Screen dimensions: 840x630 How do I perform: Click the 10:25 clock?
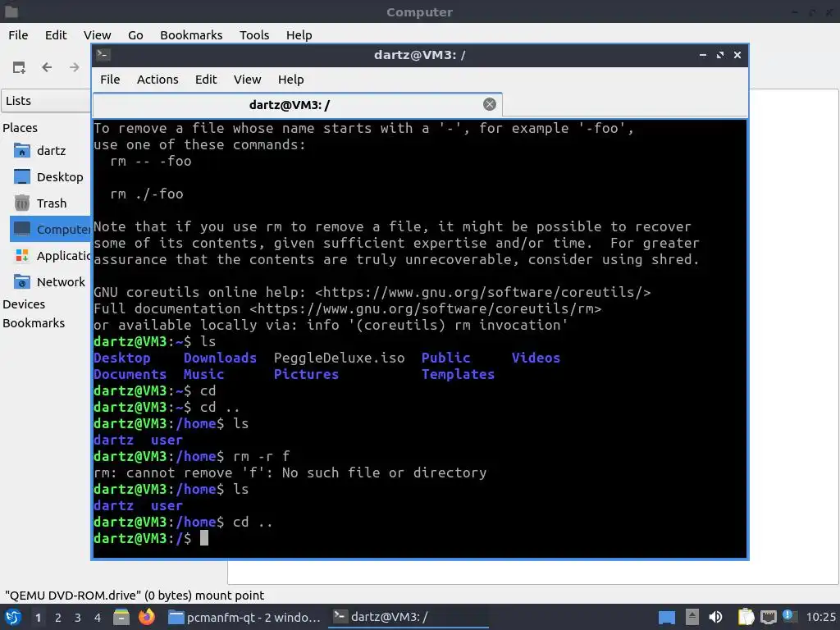820,617
